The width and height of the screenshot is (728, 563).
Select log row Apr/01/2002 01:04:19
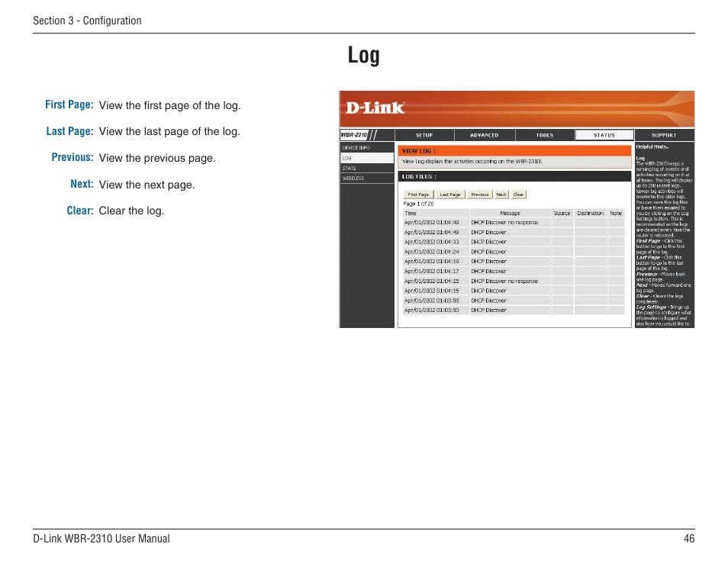click(x=514, y=262)
